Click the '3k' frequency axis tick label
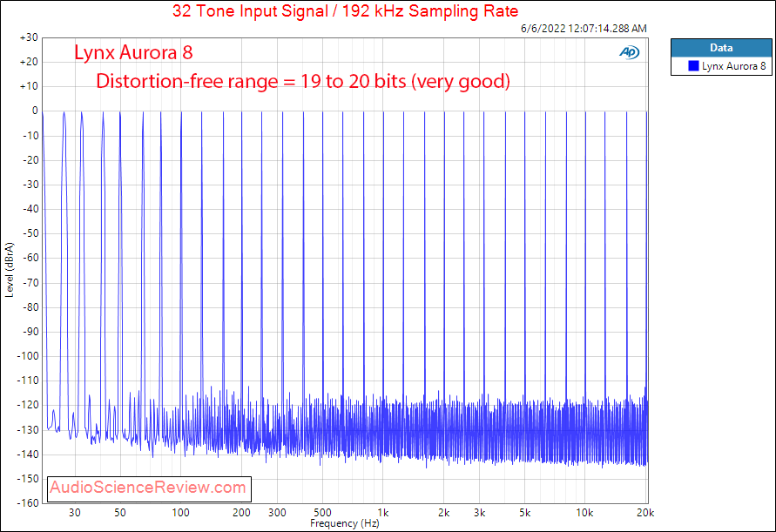This screenshot has width=776, height=532. point(480,513)
